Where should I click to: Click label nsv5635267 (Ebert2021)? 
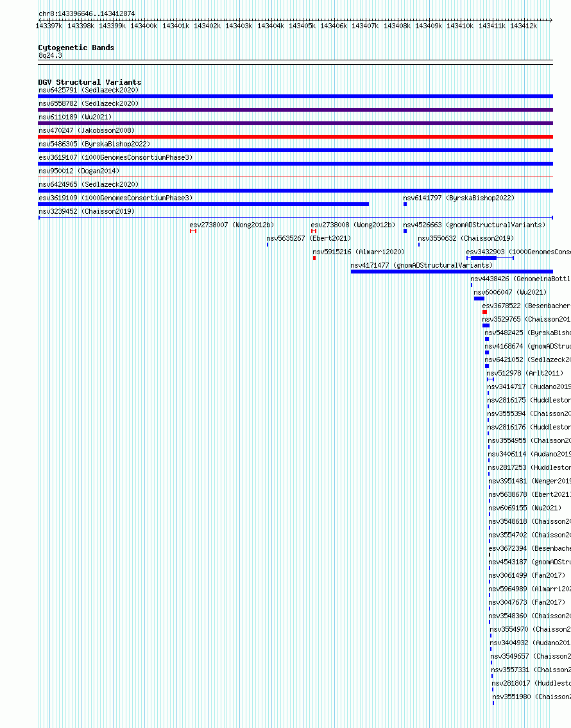(309, 238)
